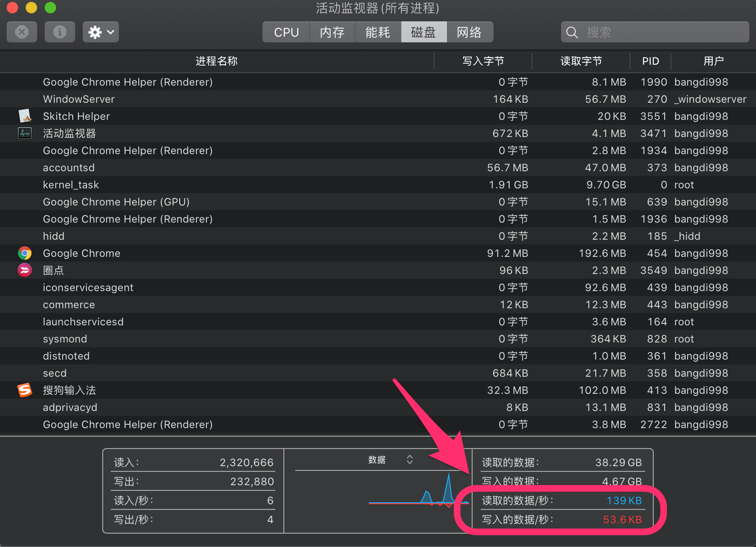
Task: Click the 搜狗输入法 app icon
Action: coord(25,390)
